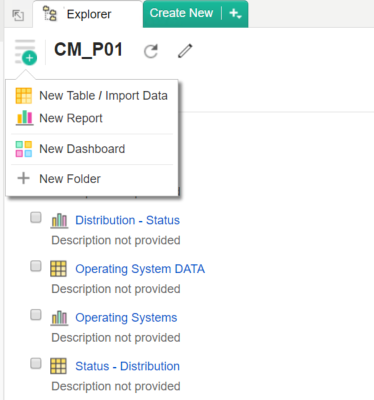Choose New Report from the menu
The image size is (374, 400).
coord(92,118)
